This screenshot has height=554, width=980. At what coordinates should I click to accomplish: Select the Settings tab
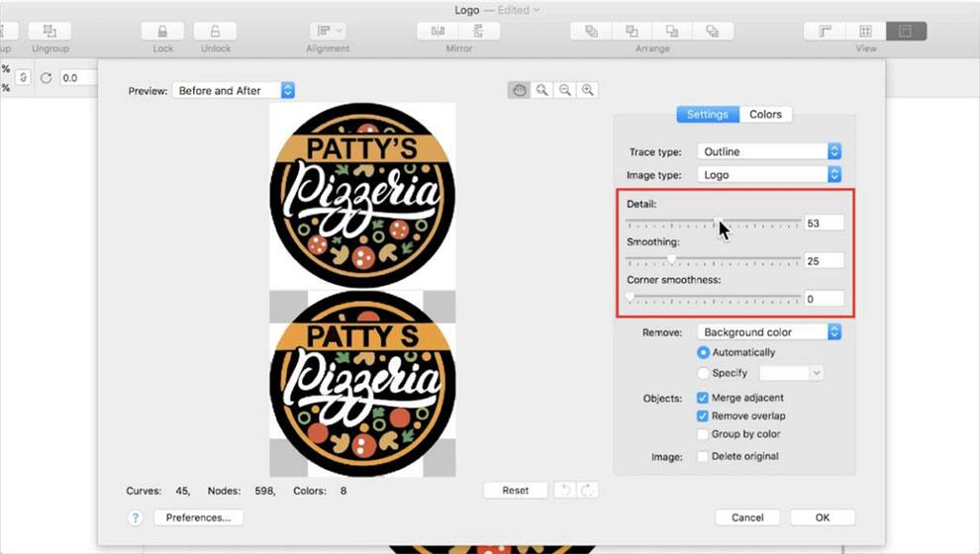click(707, 115)
